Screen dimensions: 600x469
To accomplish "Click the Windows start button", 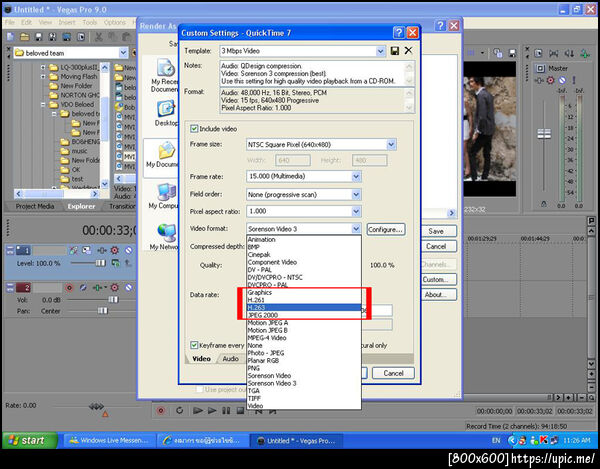I will coord(29,440).
